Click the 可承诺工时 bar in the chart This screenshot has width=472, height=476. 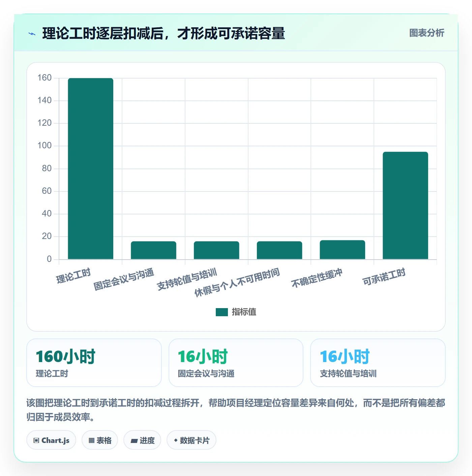point(405,206)
